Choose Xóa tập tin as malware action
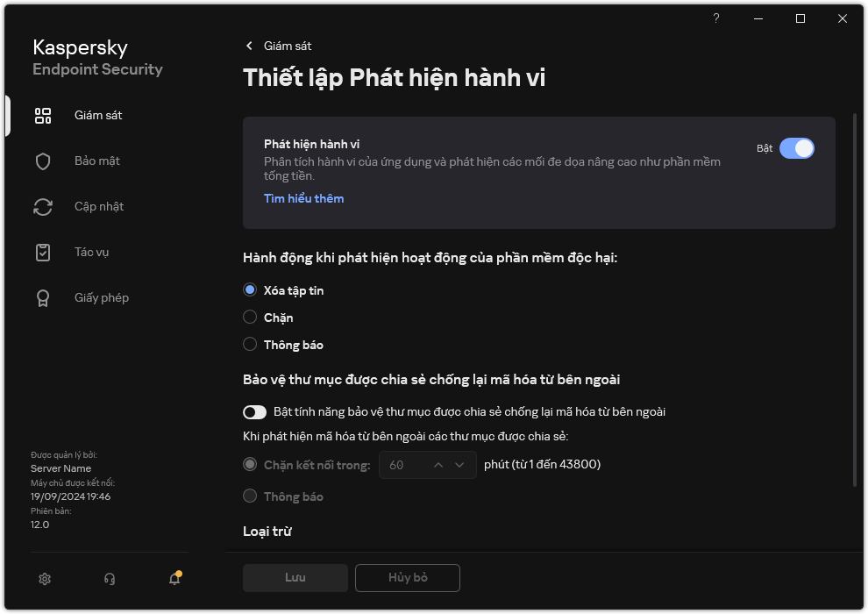Viewport: 868px width, 614px height. tap(250, 289)
